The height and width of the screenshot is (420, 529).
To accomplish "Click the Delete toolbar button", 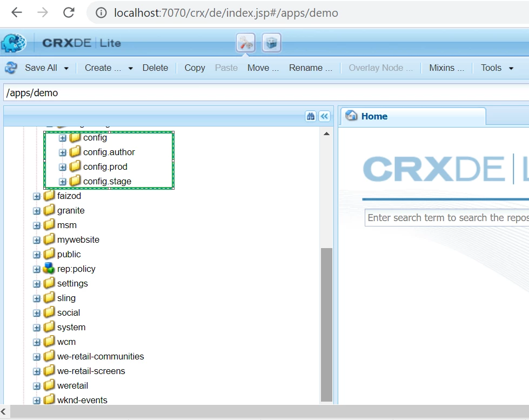I will 155,68.
